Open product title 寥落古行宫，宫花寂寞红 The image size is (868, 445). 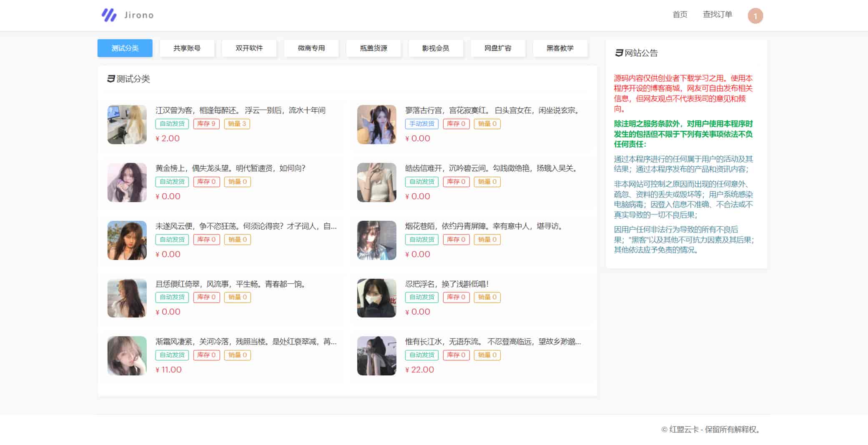492,110
